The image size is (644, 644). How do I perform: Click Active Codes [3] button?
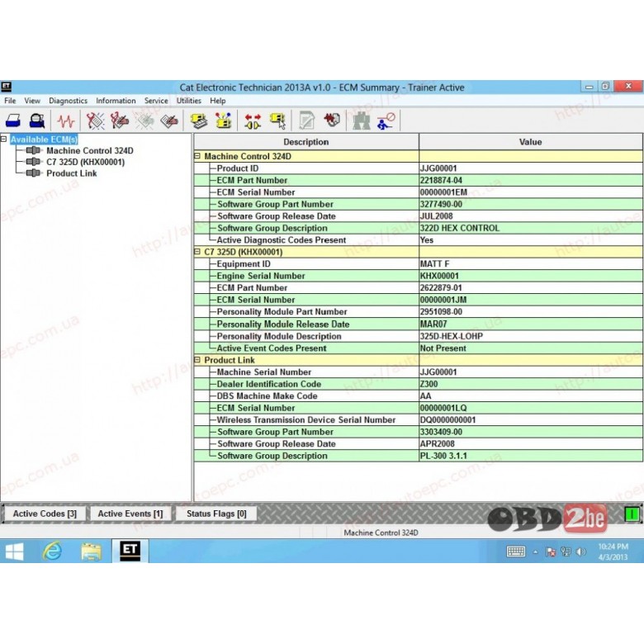tap(45, 514)
